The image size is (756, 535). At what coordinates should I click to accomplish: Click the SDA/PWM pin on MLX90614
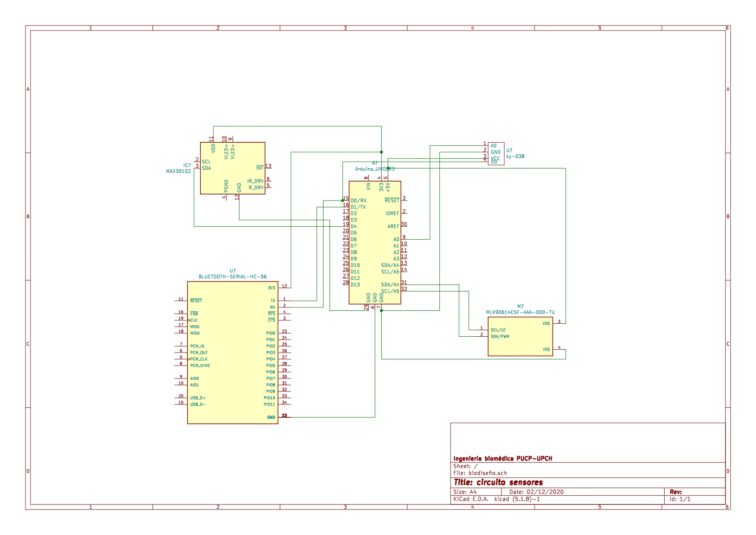pyautogui.click(x=500, y=337)
